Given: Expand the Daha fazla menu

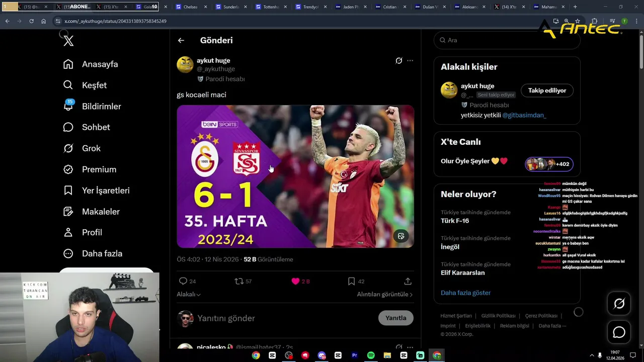Looking at the screenshot, I should click(93, 253).
